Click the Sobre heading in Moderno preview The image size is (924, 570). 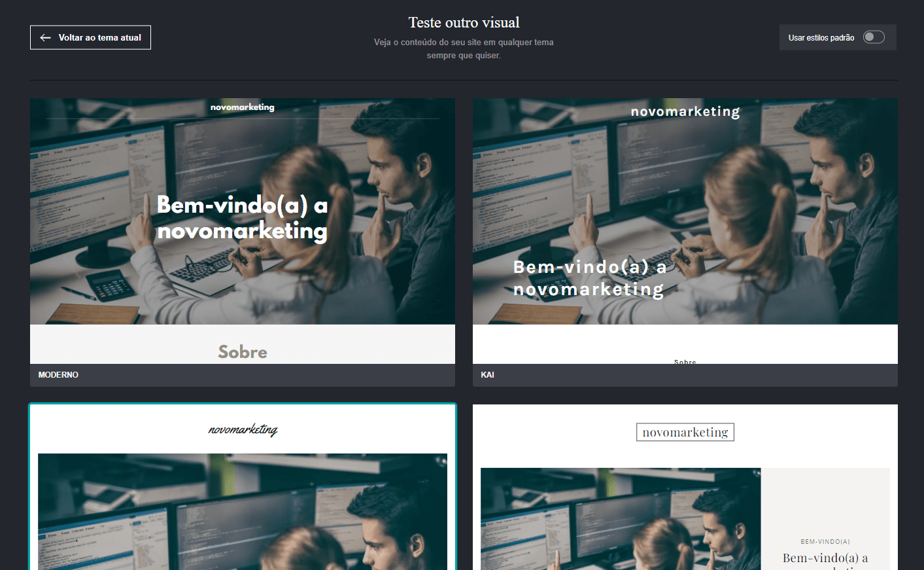pyautogui.click(x=243, y=352)
